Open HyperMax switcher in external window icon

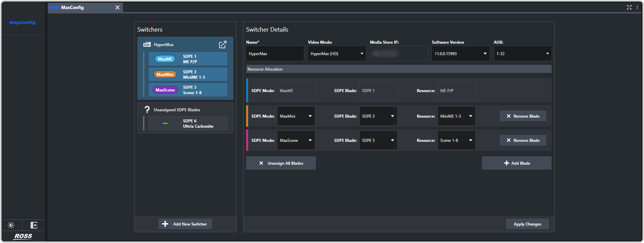pos(223,45)
